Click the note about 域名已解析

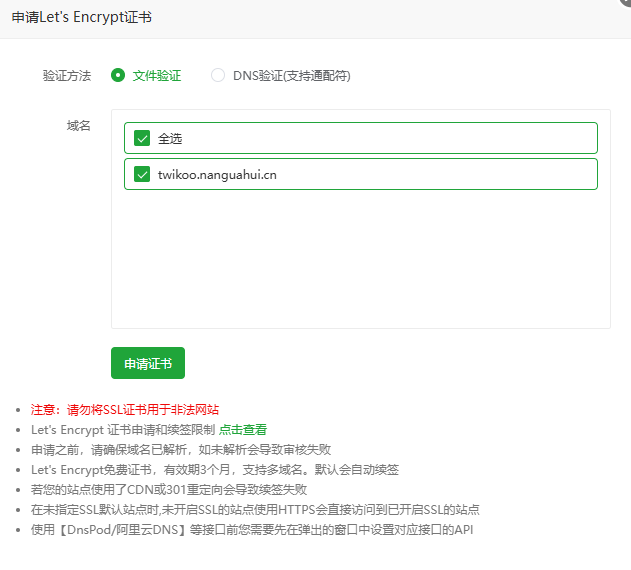(181, 449)
